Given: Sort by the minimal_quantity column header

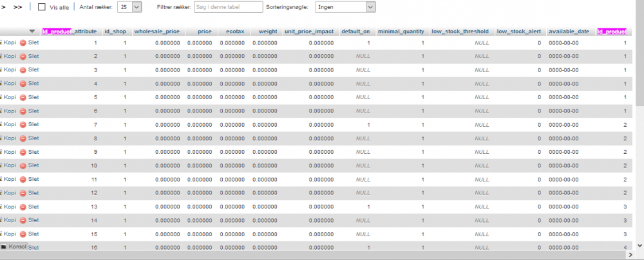Looking at the screenshot, I should point(401,32).
